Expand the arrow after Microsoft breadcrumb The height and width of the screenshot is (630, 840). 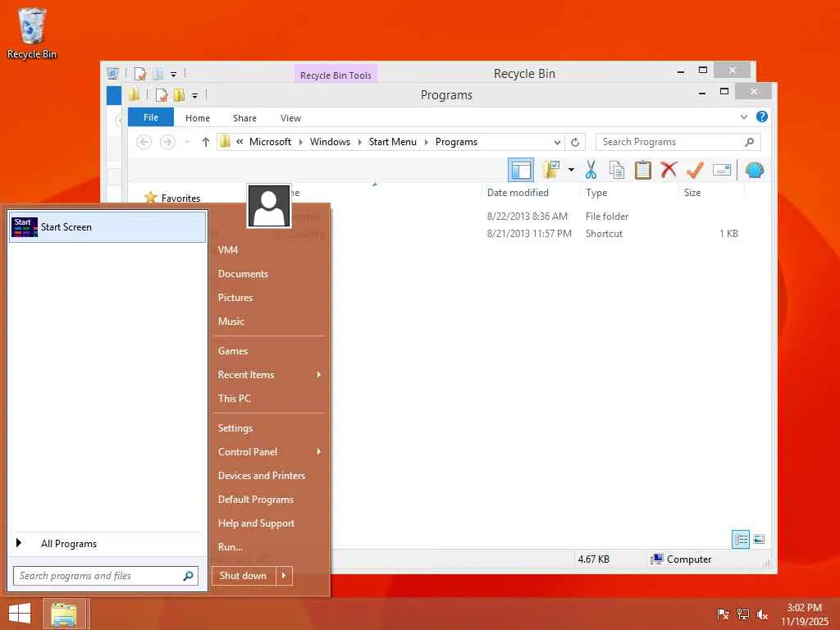point(300,142)
